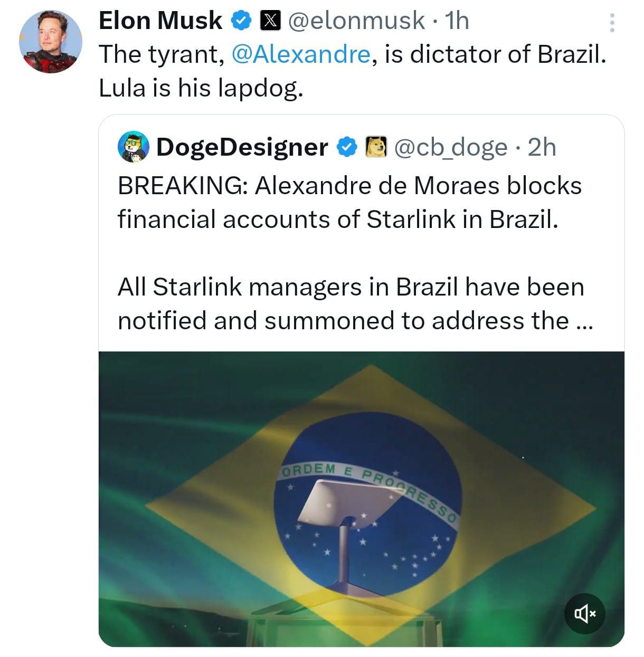Click the Elon Musk display name
The height and width of the screenshot is (657, 644).
click(x=160, y=21)
